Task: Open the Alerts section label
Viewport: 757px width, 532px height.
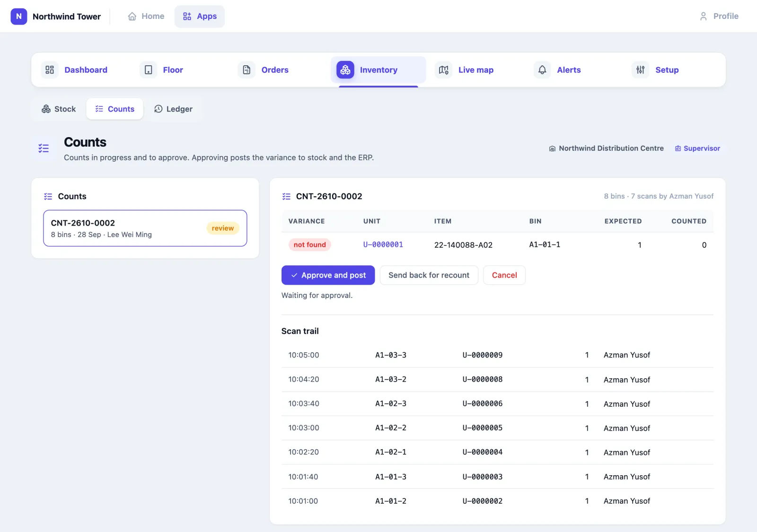Action: (x=569, y=70)
